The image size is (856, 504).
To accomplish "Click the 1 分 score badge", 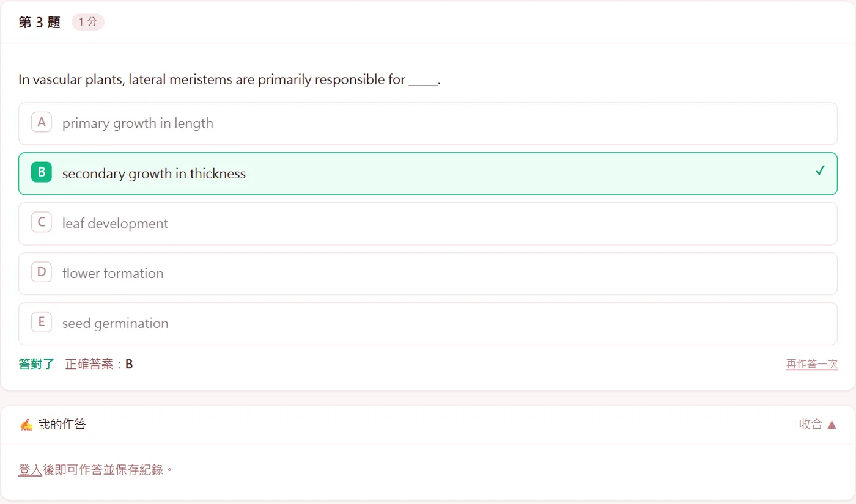I will point(88,23).
